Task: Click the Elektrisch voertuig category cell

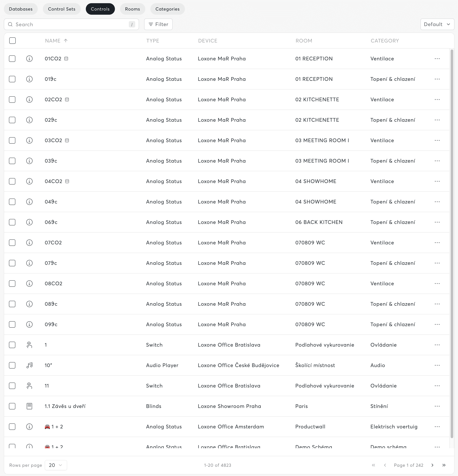Action: tap(394, 427)
